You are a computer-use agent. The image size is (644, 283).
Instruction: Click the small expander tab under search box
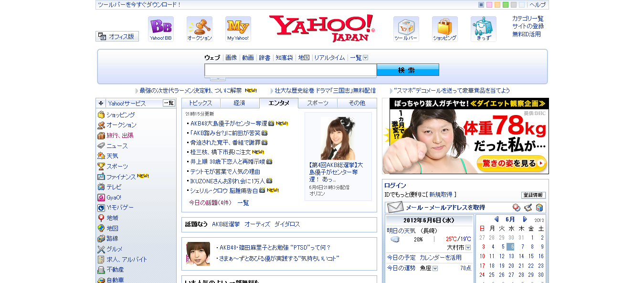pos(218,78)
